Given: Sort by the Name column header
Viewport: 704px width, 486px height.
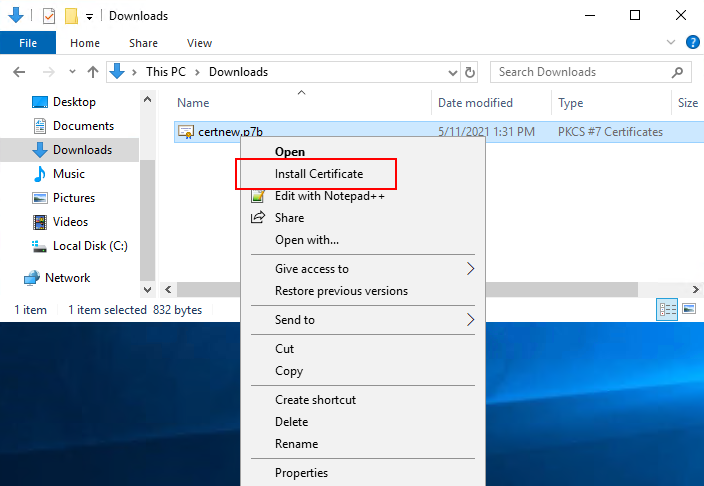Looking at the screenshot, I should click(x=193, y=103).
